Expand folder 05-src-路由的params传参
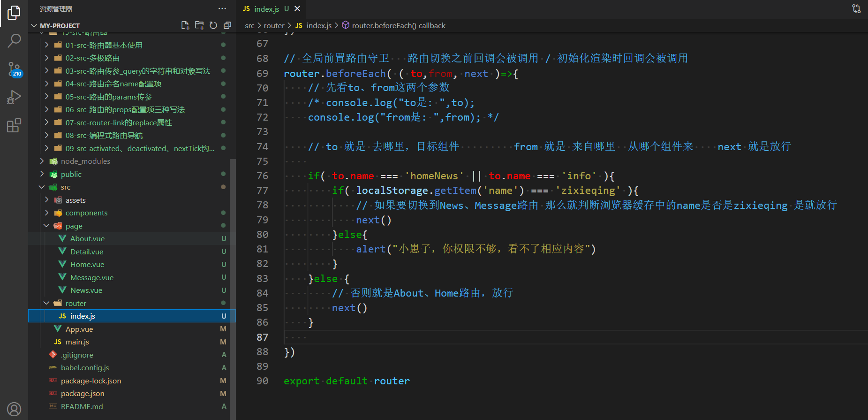The height and width of the screenshot is (420, 868). 46,97
